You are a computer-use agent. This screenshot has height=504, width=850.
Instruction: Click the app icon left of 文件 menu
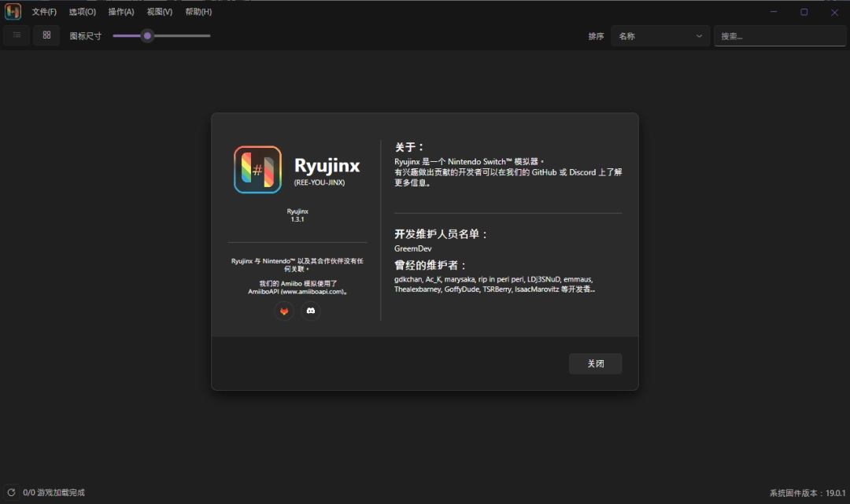(11, 11)
